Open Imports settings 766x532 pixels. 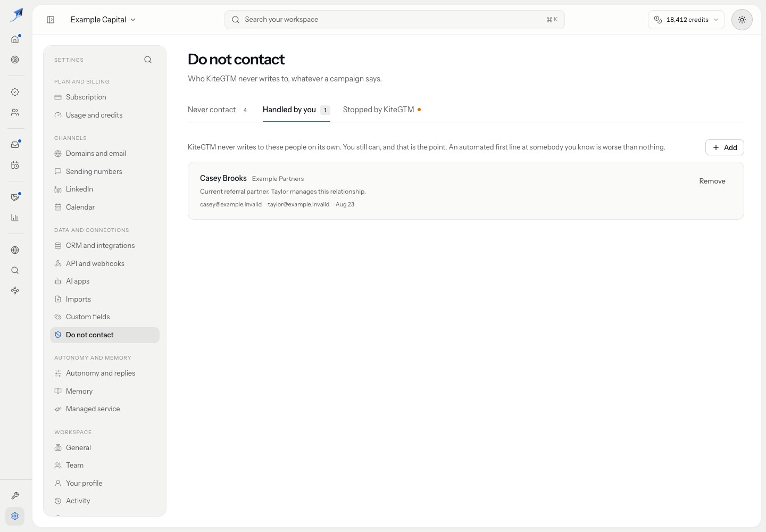coord(105,299)
